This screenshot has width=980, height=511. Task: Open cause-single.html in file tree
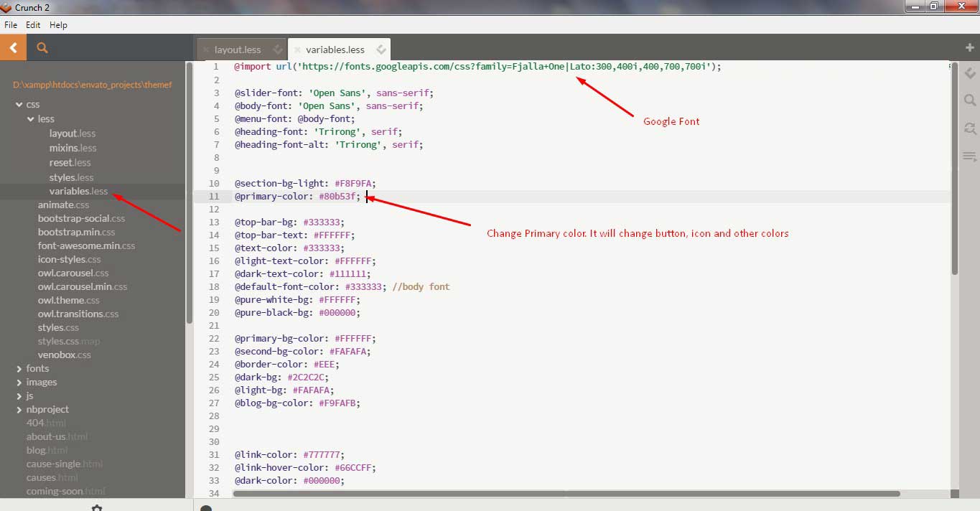[x=65, y=464]
